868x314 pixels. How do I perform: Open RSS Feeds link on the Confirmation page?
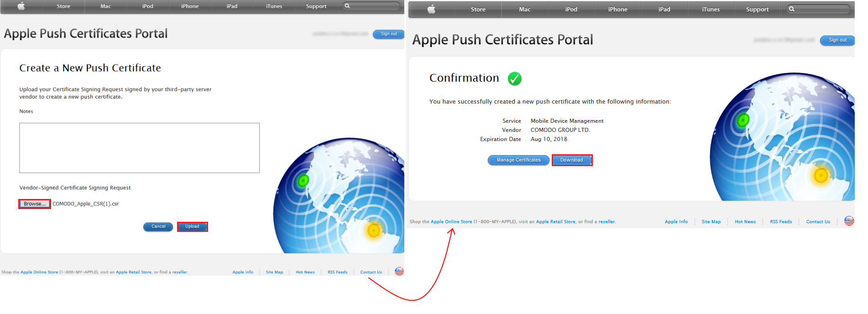(781, 222)
